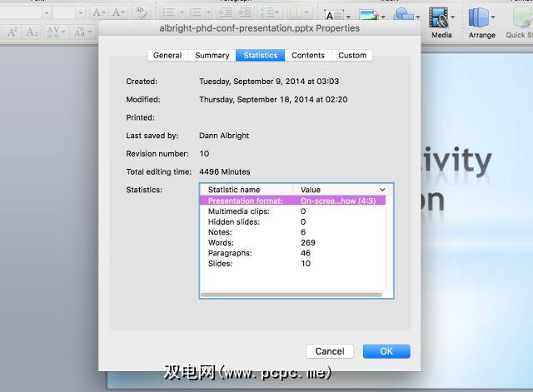Open the Custom tab
Viewport: 533px width, 392px height.
(x=352, y=56)
